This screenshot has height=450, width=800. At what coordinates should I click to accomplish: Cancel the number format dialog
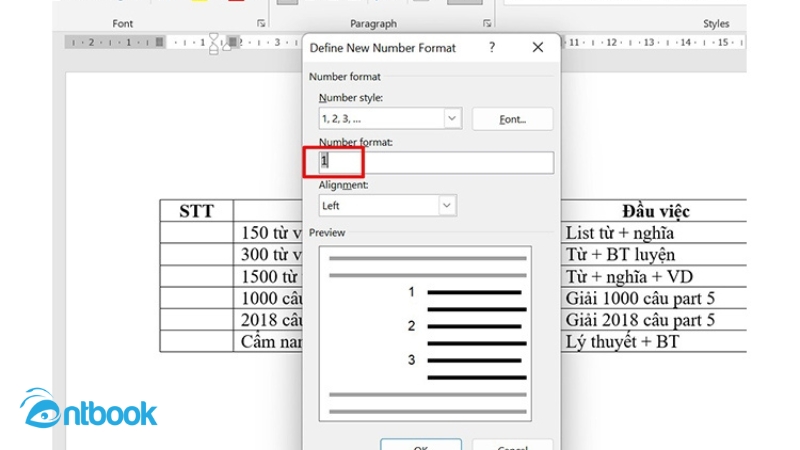click(x=511, y=444)
